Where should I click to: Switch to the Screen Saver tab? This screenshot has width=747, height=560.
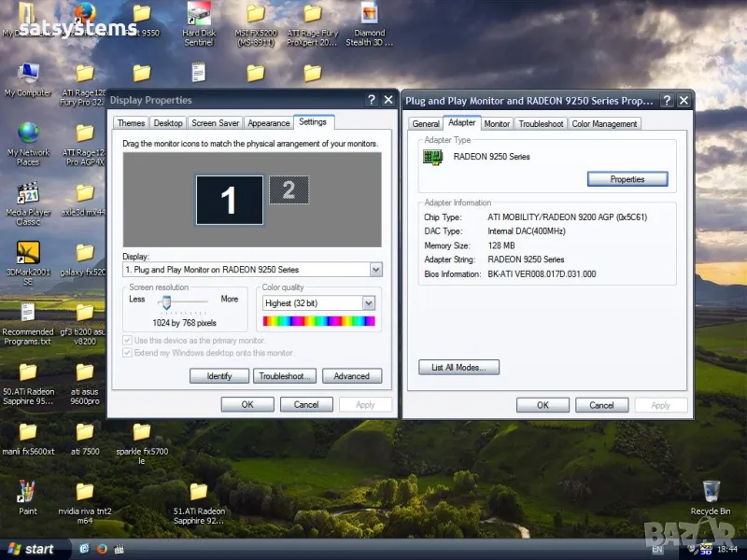pyautogui.click(x=216, y=123)
